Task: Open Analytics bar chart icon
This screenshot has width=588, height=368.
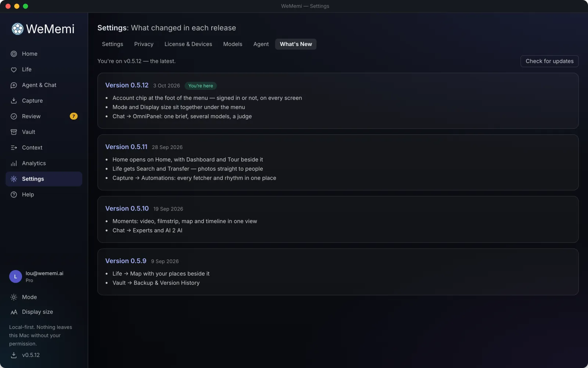Action: [x=14, y=163]
